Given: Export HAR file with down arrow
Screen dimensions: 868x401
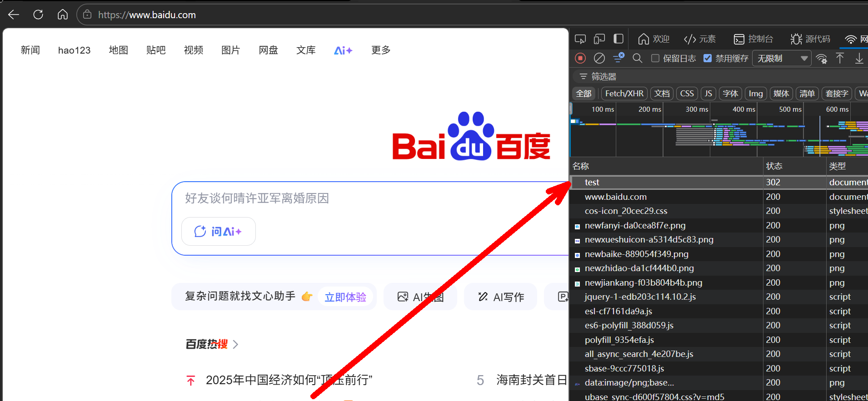Looking at the screenshot, I should click(x=859, y=58).
